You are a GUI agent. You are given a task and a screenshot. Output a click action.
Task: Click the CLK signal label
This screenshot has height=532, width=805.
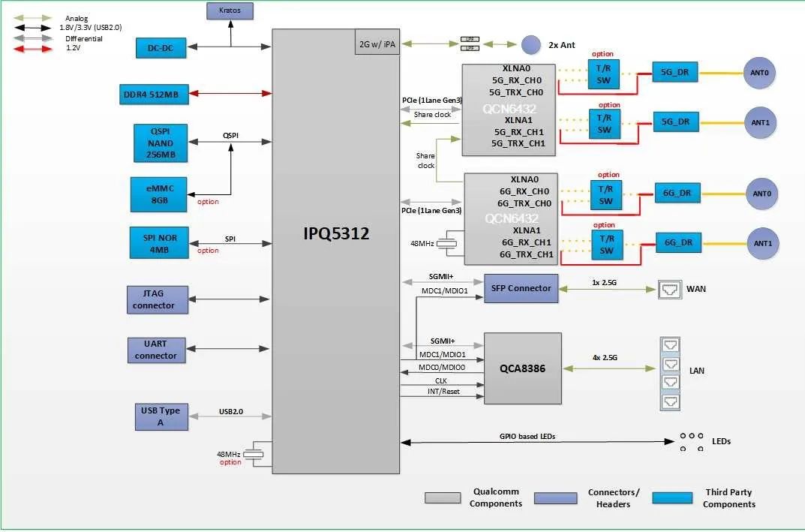point(441,381)
